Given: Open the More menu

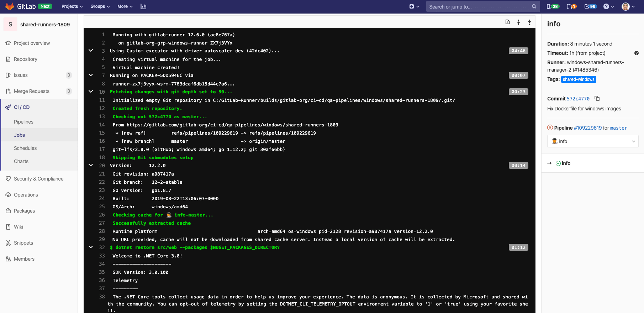Looking at the screenshot, I should [125, 6].
